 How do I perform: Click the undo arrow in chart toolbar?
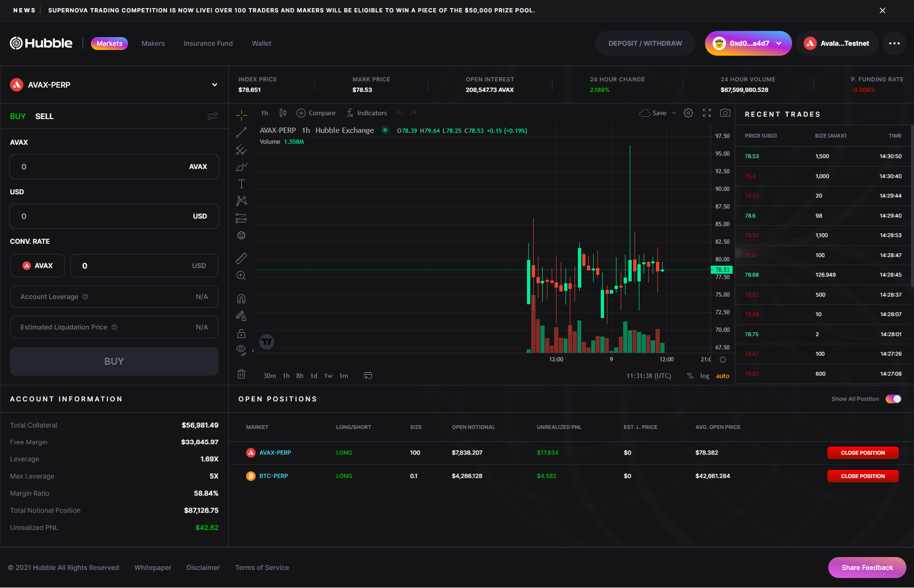coord(400,113)
